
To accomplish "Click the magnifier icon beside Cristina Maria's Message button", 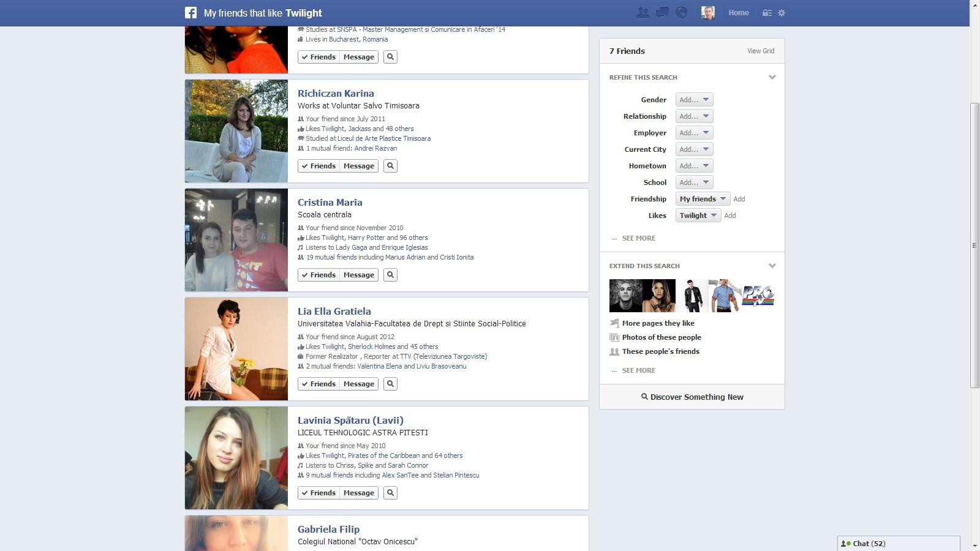I will [x=390, y=274].
